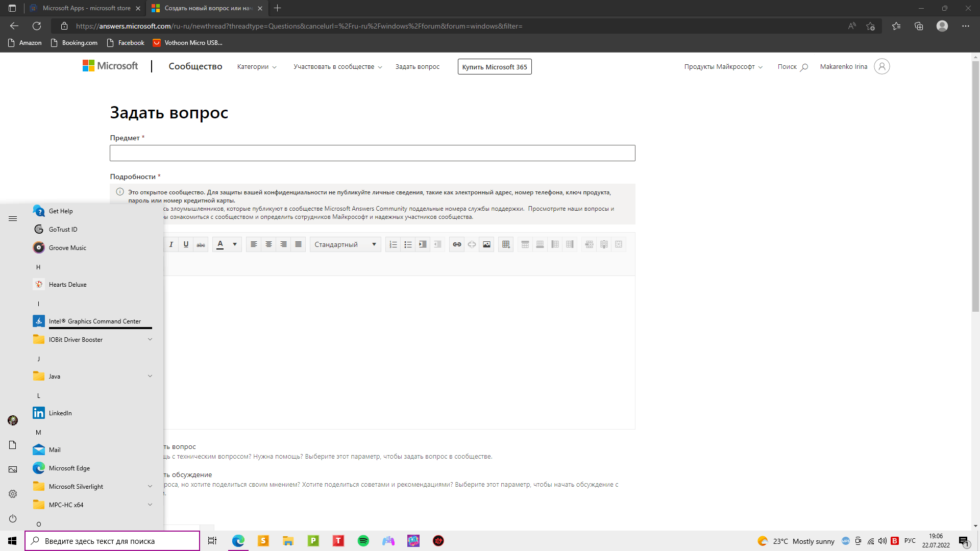
Task: Open Участвовать в сообществе menu
Action: pos(337,67)
